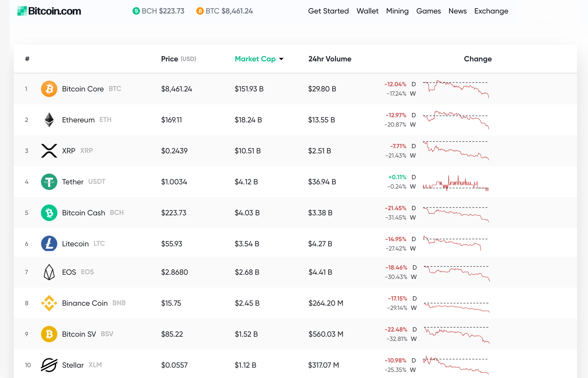The image size is (588, 378).
Task: Click Ethereum price $169.11
Action: 171,120
